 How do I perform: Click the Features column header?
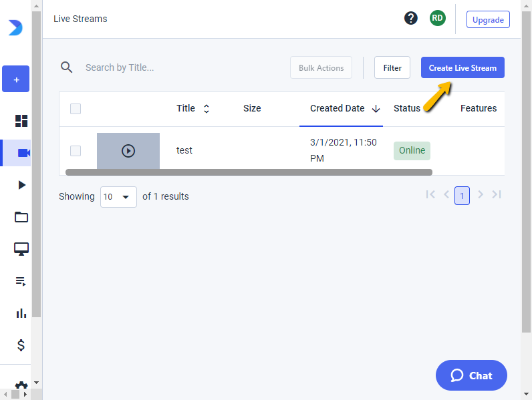pyautogui.click(x=479, y=108)
